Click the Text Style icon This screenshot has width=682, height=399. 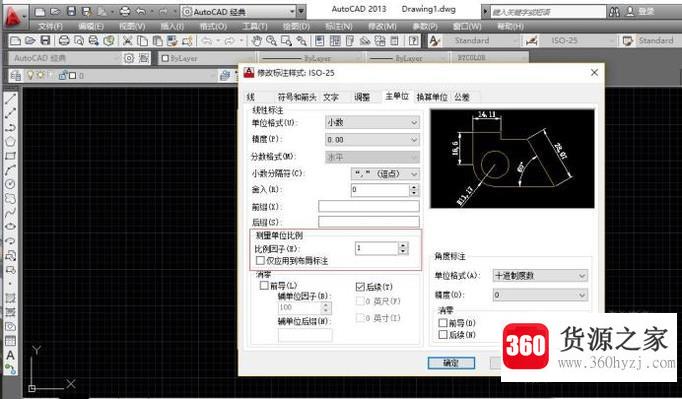[434, 41]
